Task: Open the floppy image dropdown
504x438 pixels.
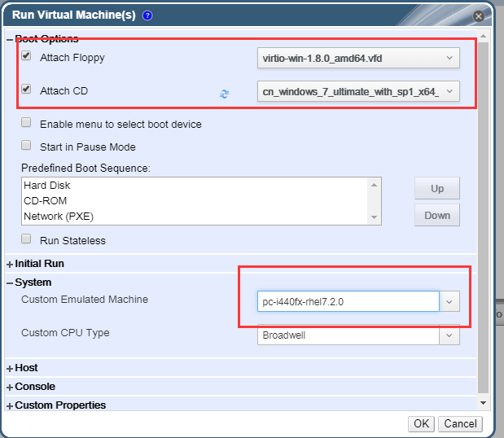Action: [x=358, y=58]
